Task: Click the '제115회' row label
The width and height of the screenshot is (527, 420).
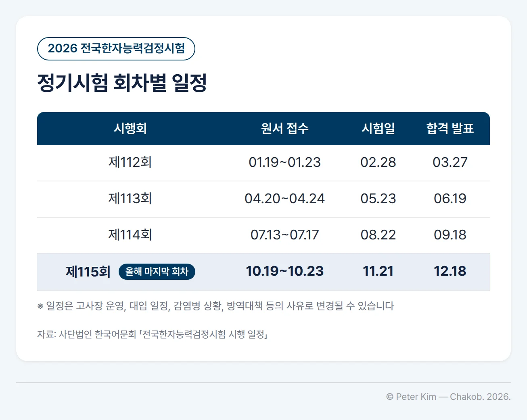Action: [88, 272]
